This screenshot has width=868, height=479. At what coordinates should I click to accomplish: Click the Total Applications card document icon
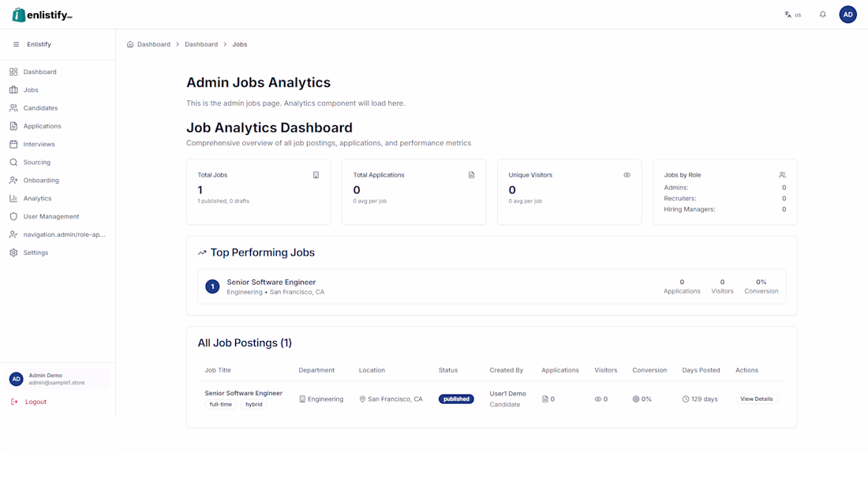point(472,175)
